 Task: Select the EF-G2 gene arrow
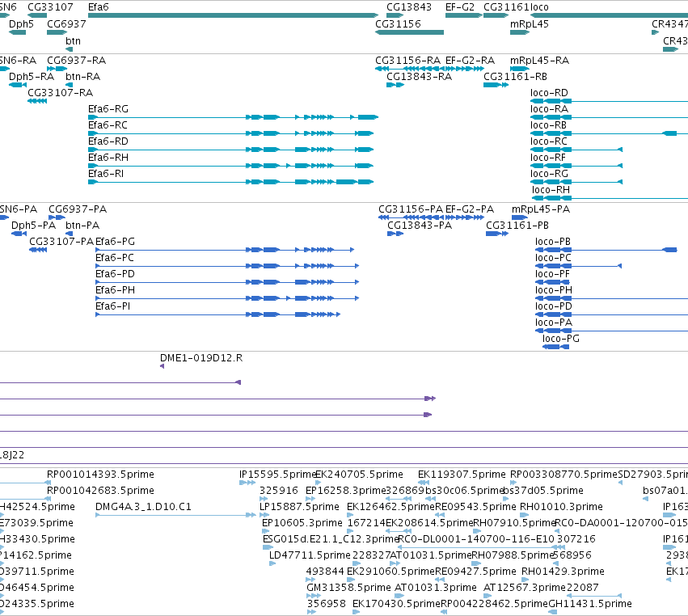[464, 15]
